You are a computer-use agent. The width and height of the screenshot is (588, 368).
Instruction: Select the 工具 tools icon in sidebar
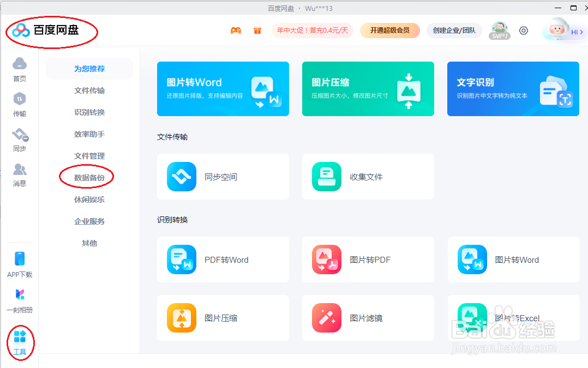(x=20, y=336)
